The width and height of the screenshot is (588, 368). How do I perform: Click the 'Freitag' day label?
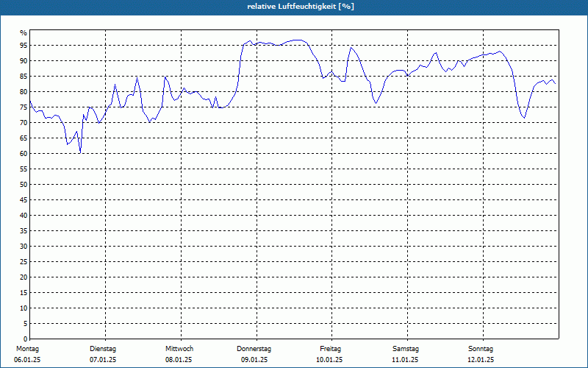click(x=330, y=349)
